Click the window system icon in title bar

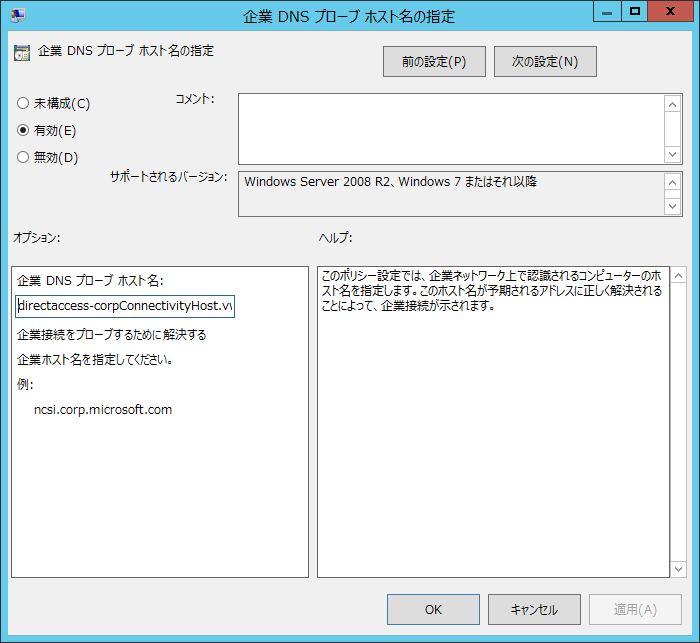click(x=17, y=15)
